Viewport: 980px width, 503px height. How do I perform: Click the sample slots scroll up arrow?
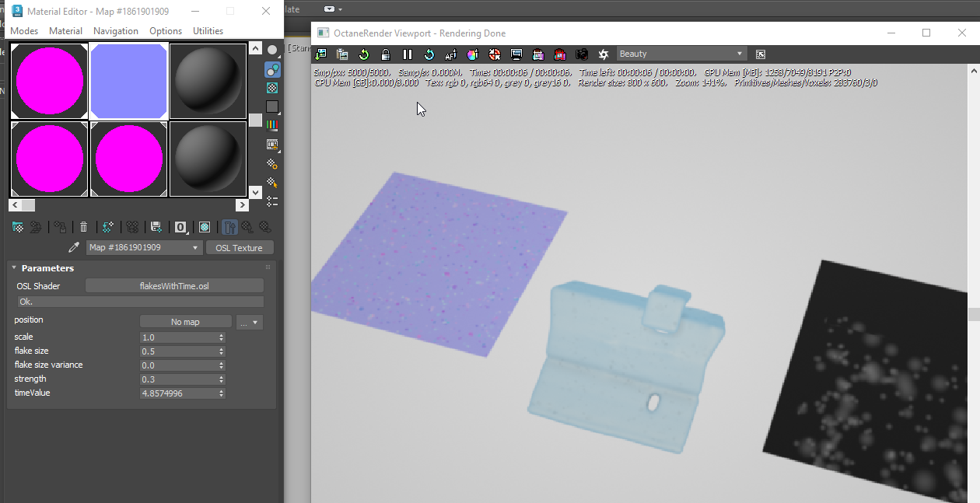coord(255,49)
